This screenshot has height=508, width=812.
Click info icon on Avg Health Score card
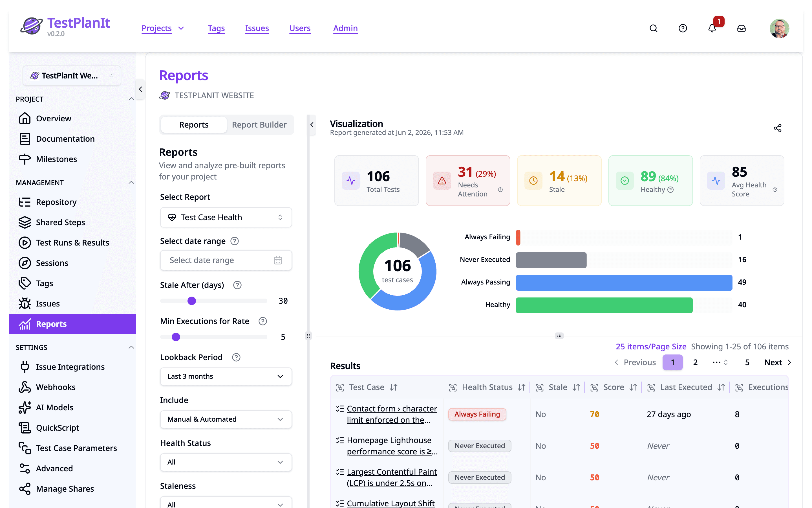(x=775, y=189)
